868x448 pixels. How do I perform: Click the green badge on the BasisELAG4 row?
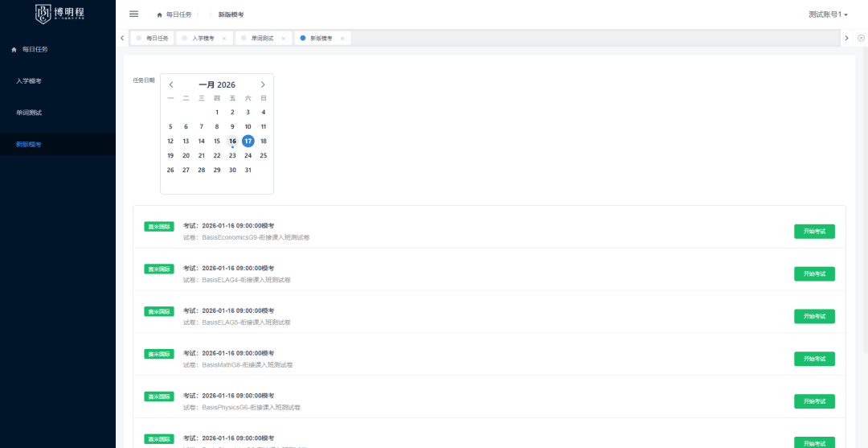[159, 269]
